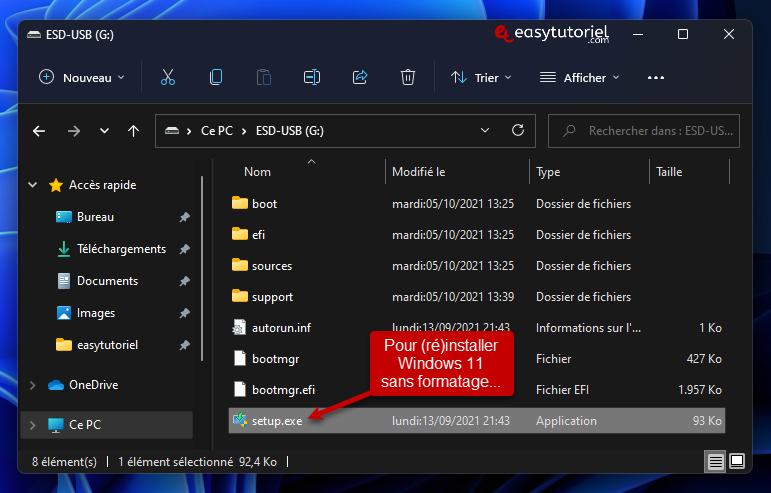
Task: Click the sidebar vertical scrollbar
Action: pyautogui.click(x=202, y=268)
